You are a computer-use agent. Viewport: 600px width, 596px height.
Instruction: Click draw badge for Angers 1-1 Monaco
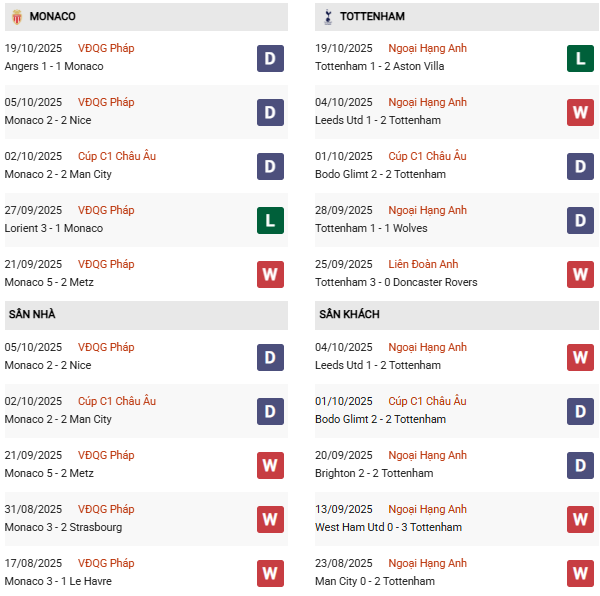point(270,58)
